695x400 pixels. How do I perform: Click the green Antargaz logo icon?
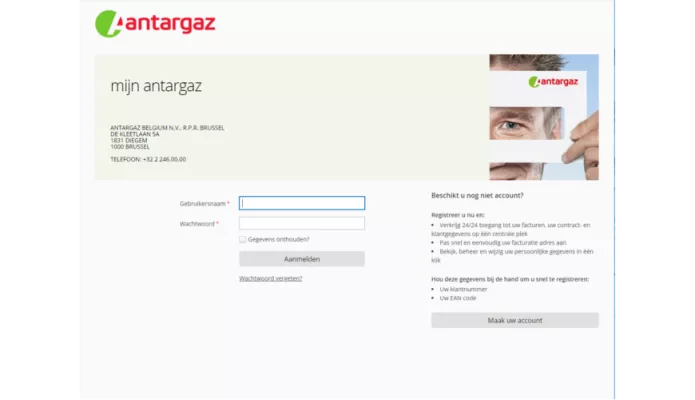109,24
